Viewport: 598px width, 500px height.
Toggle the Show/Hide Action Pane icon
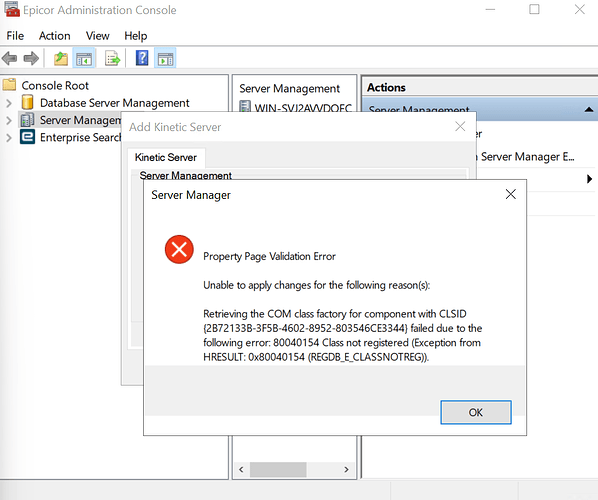point(165,59)
